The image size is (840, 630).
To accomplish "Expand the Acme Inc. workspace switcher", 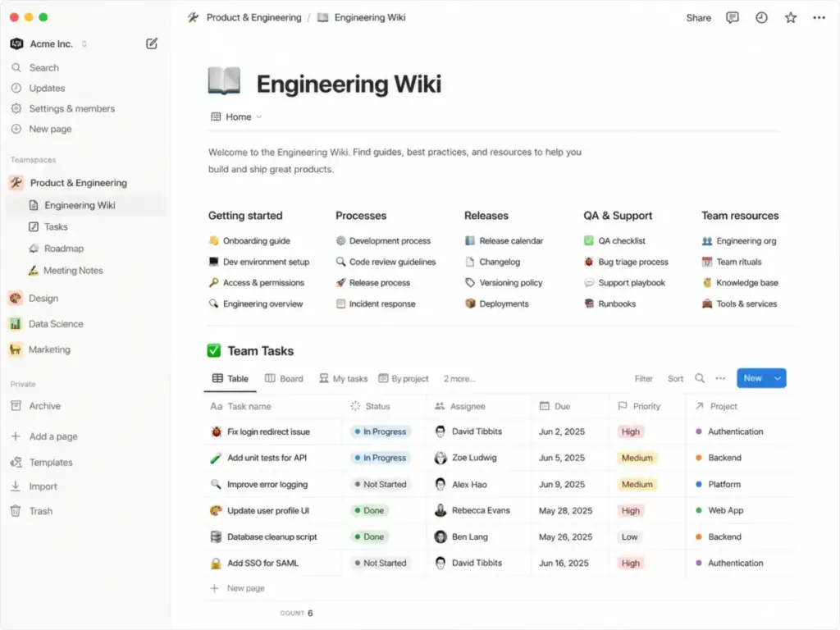I will pyautogui.click(x=84, y=43).
